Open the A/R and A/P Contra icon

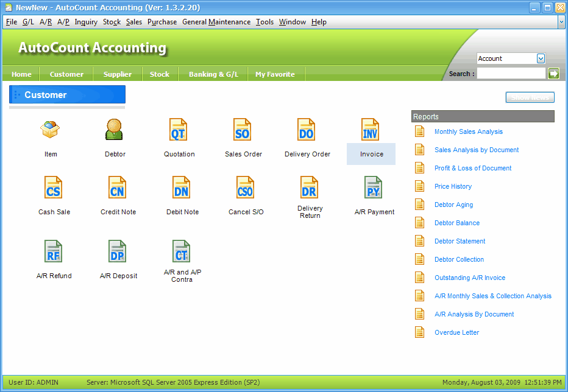(x=182, y=251)
